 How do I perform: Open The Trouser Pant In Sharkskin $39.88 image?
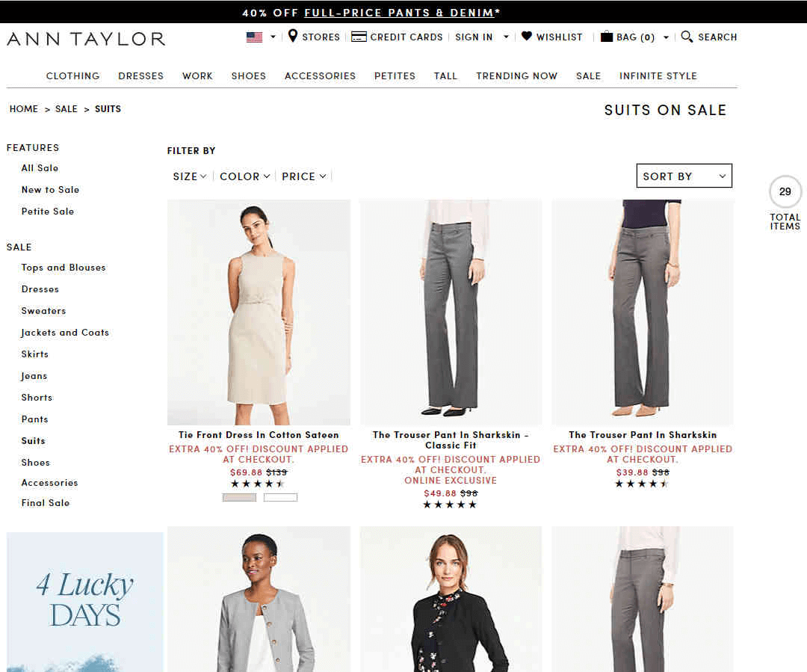[x=643, y=312]
